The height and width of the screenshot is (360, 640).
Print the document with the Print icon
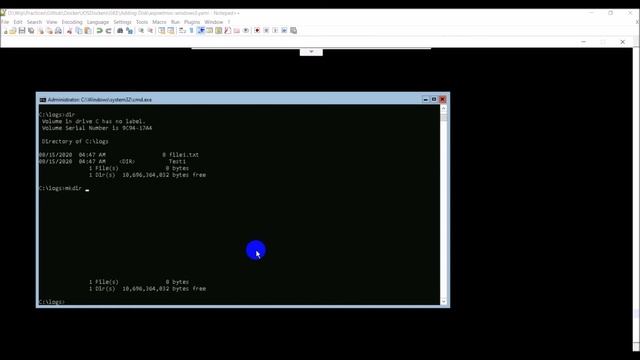click(x=58, y=31)
